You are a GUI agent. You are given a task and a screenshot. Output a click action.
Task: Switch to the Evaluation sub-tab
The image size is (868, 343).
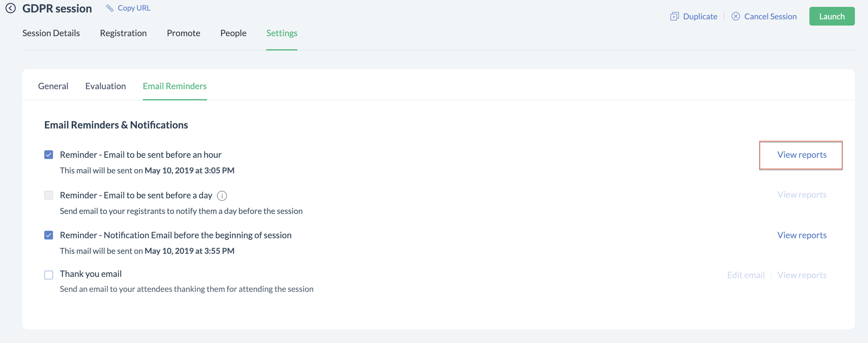coord(105,86)
